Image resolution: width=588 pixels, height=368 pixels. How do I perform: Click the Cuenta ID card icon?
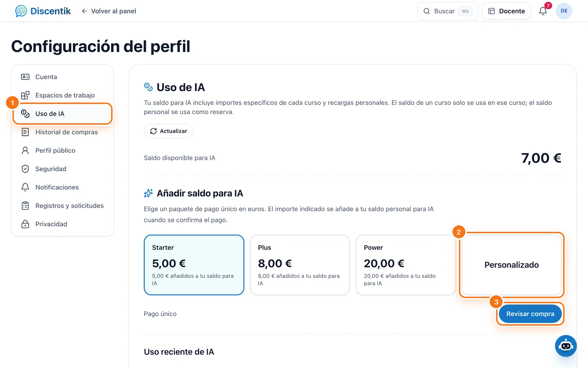[x=25, y=77]
